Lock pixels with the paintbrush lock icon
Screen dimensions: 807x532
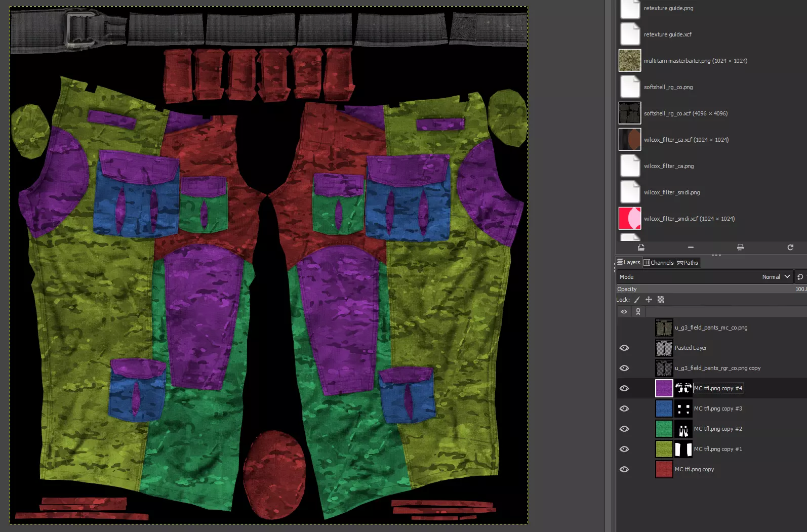tap(637, 300)
